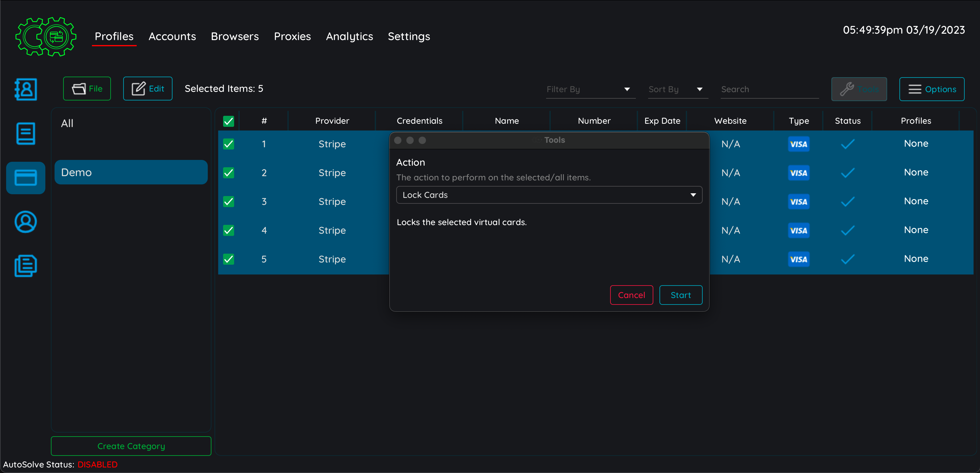Viewport: 980px width, 473px height.
Task: Click the # column header
Action: point(264,121)
